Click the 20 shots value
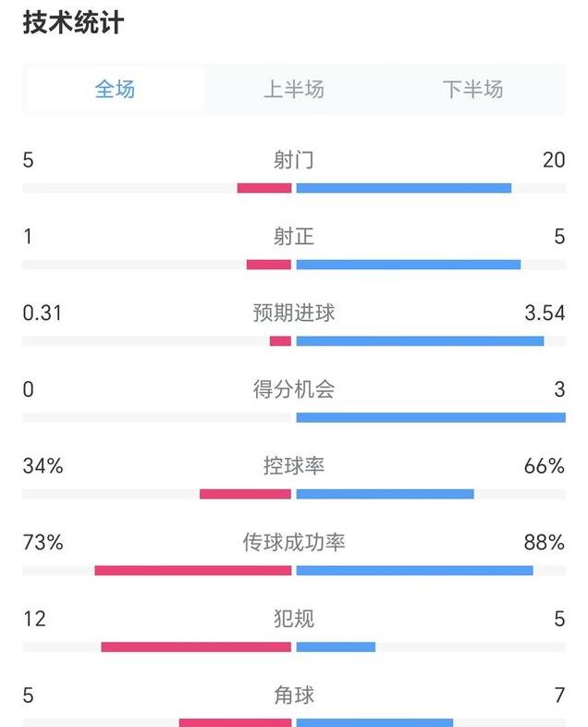588x727 pixels. pyautogui.click(x=554, y=160)
